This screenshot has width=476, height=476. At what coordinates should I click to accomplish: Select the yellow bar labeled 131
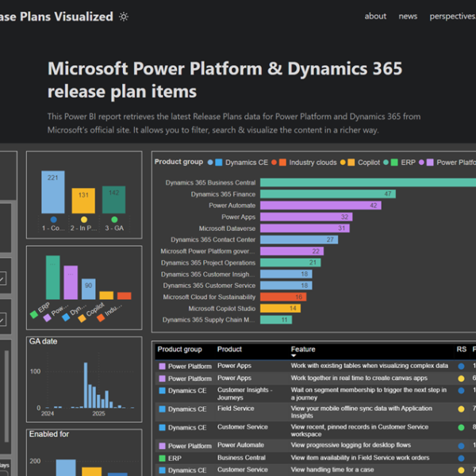coord(83,201)
